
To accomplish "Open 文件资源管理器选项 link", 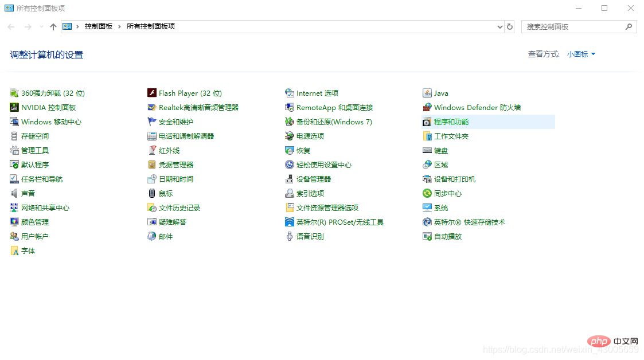I will (x=327, y=208).
